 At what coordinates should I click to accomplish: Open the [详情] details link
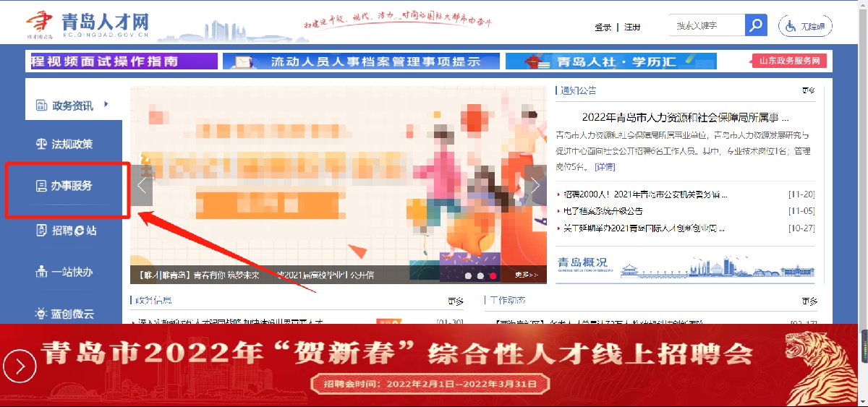tap(605, 167)
